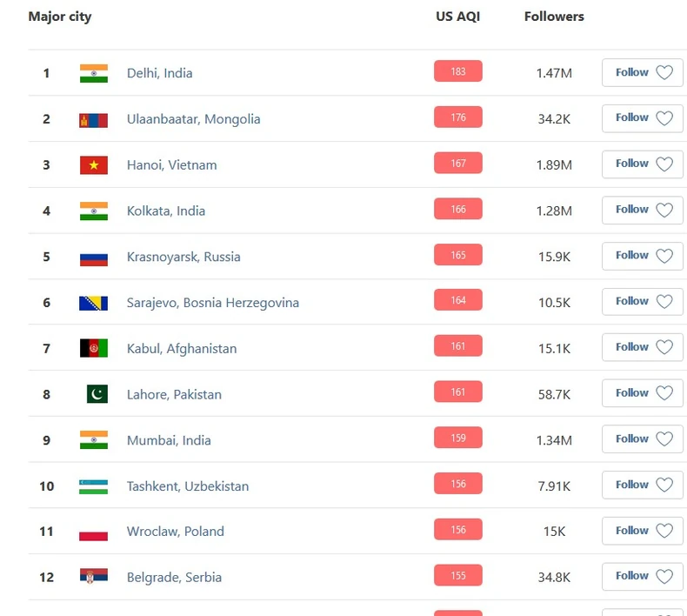The width and height of the screenshot is (687, 616).
Task: Click the US AQI column header
Action: [x=457, y=17]
